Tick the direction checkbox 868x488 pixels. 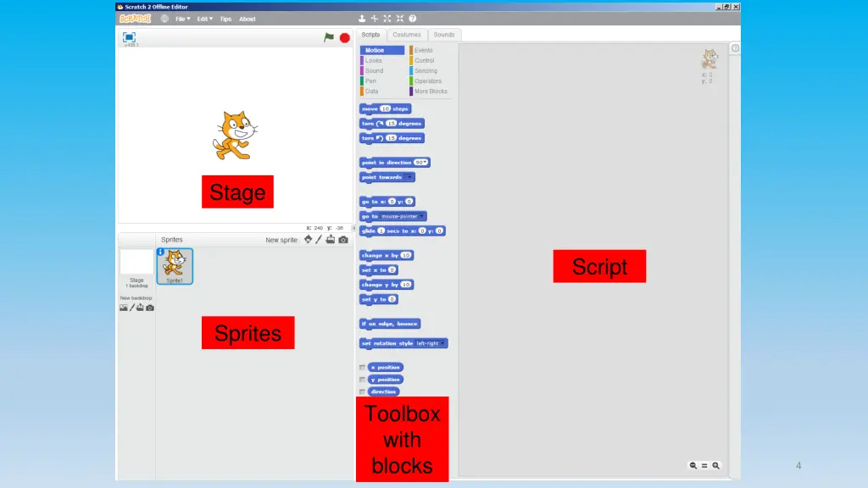(x=362, y=391)
